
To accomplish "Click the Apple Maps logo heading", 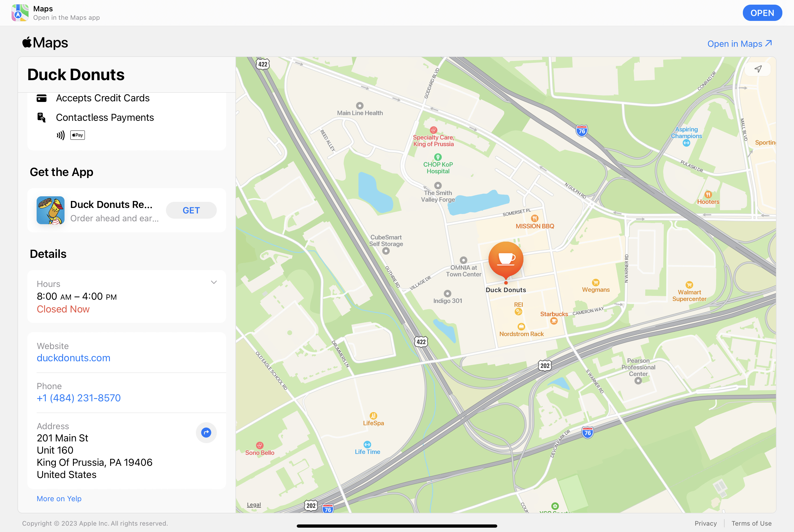I will [45, 43].
